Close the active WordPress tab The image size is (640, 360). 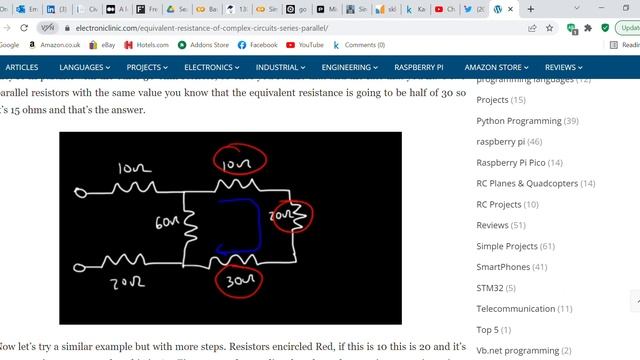[510, 9]
